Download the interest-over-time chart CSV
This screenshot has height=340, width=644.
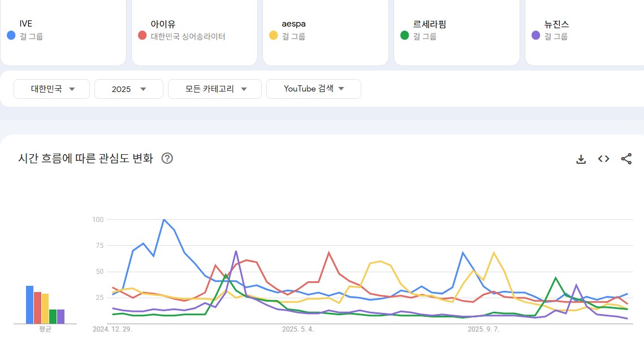coord(581,159)
